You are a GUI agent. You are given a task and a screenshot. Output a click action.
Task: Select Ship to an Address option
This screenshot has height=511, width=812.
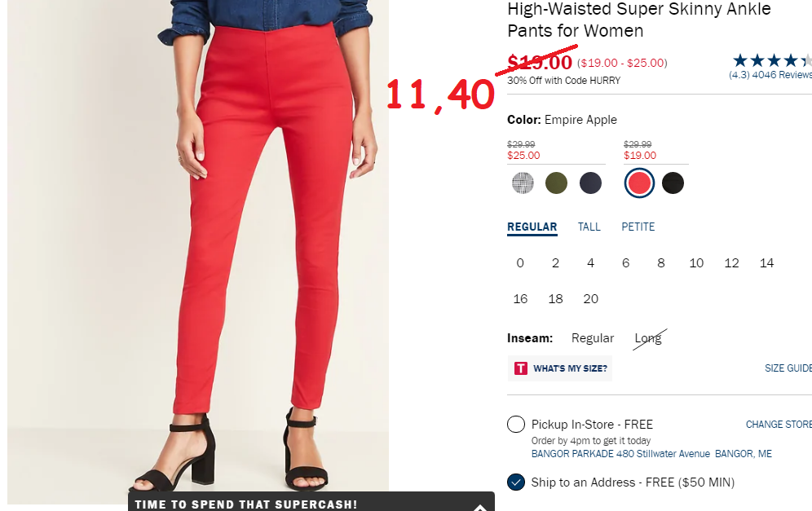[x=516, y=482]
